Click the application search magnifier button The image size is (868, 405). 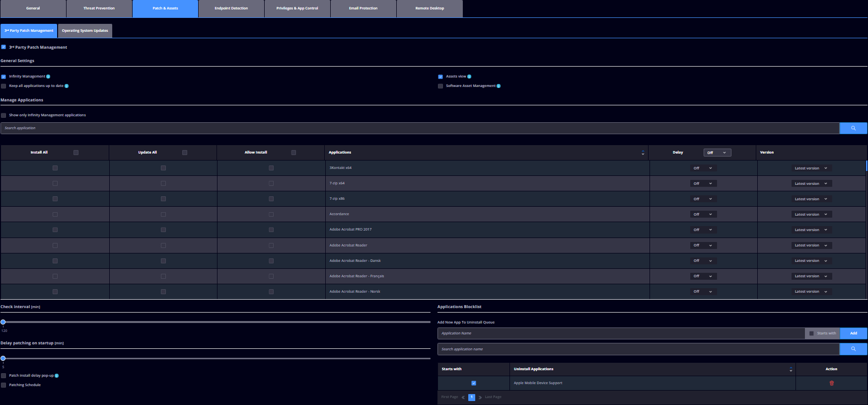(853, 128)
